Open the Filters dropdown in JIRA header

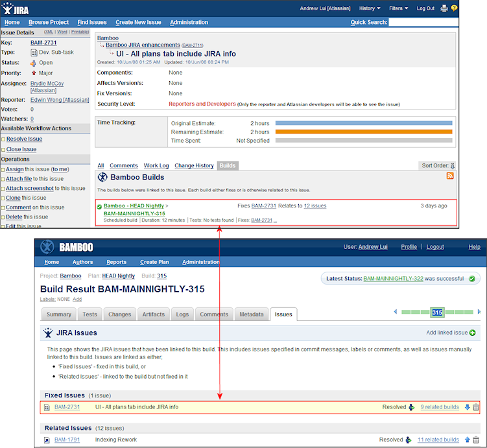tap(398, 8)
